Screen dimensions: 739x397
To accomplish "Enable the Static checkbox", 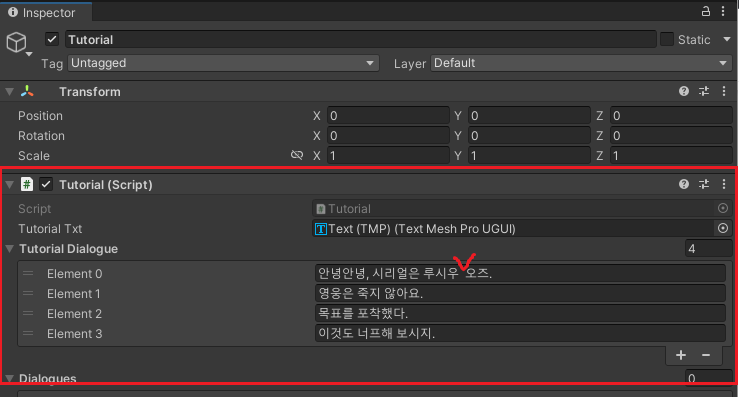I will pos(667,39).
